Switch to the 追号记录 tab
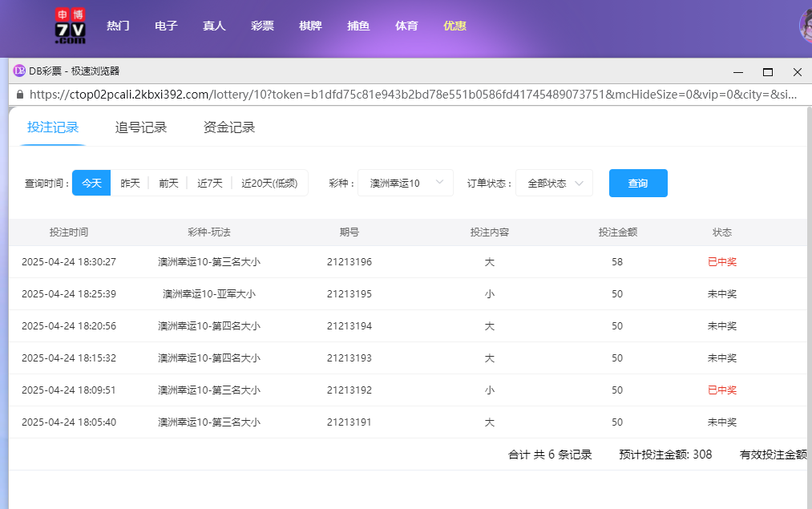Image resolution: width=812 pixels, height=509 pixels. point(141,127)
